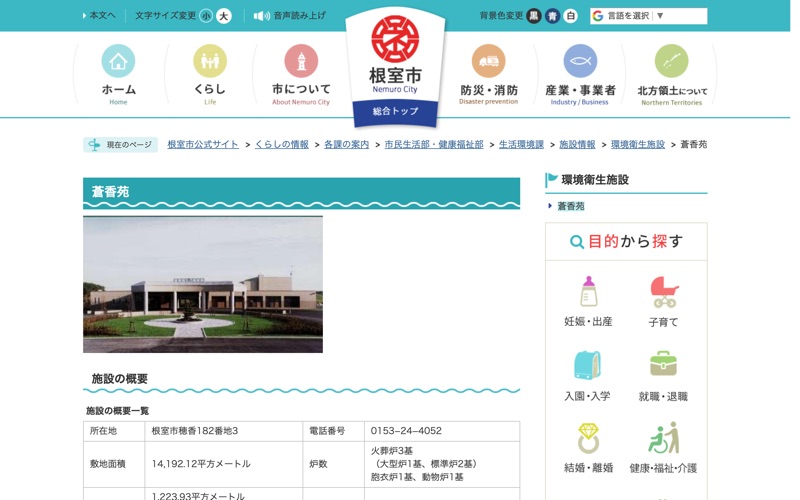The image size is (800, 500).
Task: Click the 防災・消防 Disaster prevention label
Action: (488, 94)
